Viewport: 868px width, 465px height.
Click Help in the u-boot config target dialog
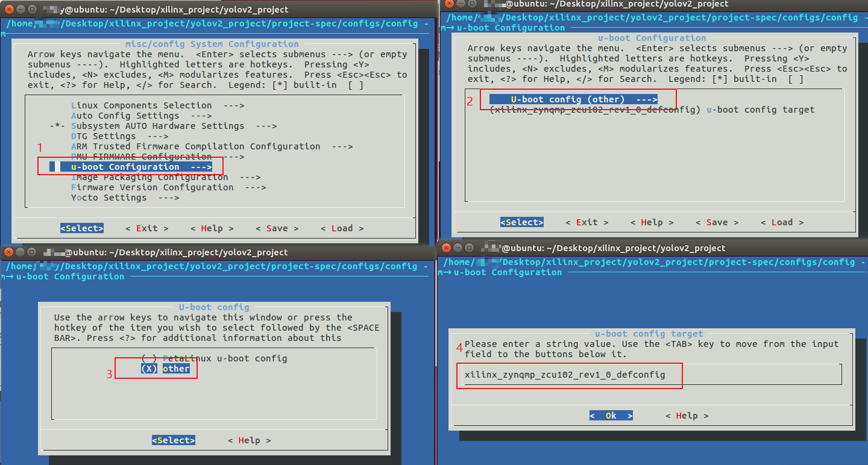coord(687,416)
